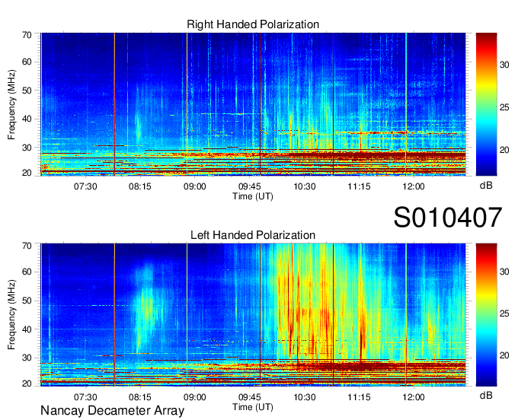Click the 70 MHz tick on the lower plot
Image resolution: width=518 pixels, height=420 pixels.
pyautogui.click(x=27, y=246)
